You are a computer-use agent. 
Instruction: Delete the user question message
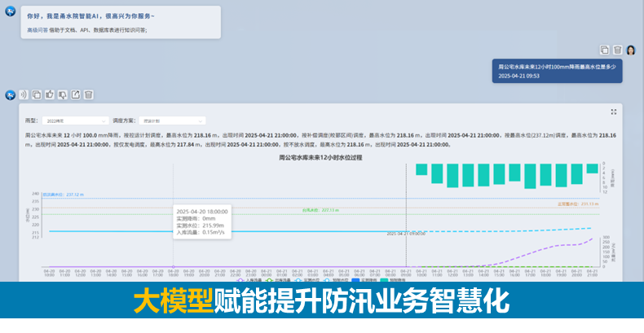click(x=617, y=50)
